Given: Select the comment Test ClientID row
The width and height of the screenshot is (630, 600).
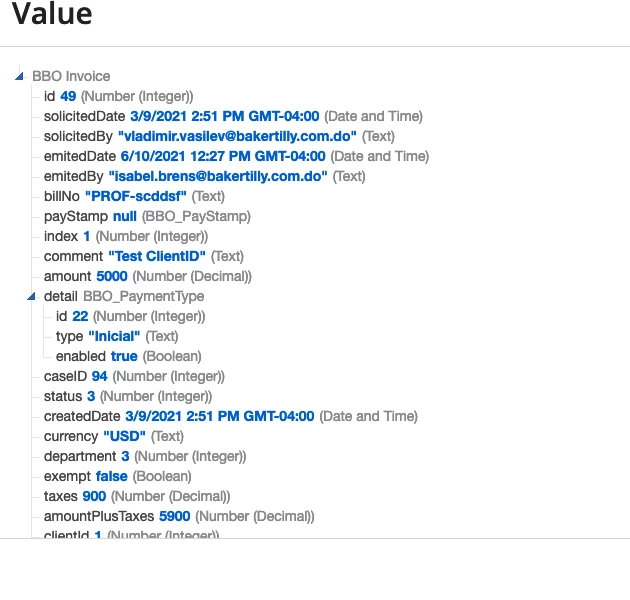Looking at the screenshot, I should [144, 256].
